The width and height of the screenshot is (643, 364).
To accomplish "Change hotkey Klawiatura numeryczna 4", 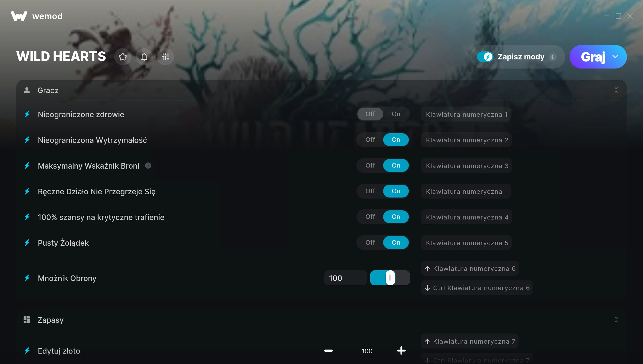I will pos(467,217).
